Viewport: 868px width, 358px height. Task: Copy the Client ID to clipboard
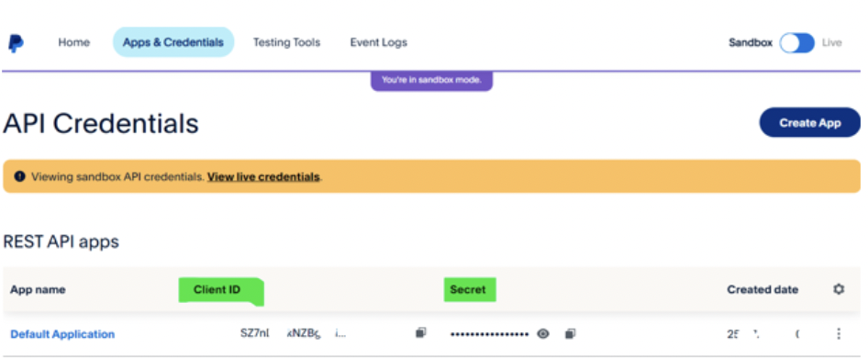(421, 333)
